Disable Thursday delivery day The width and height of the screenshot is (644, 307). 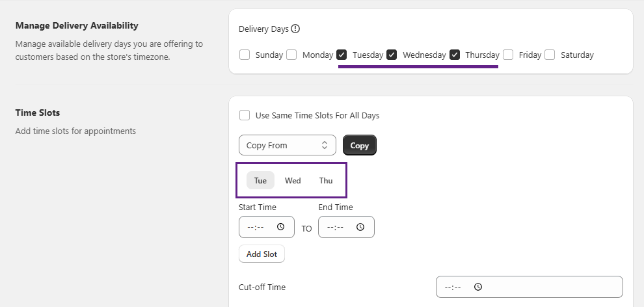pyautogui.click(x=455, y=55)
